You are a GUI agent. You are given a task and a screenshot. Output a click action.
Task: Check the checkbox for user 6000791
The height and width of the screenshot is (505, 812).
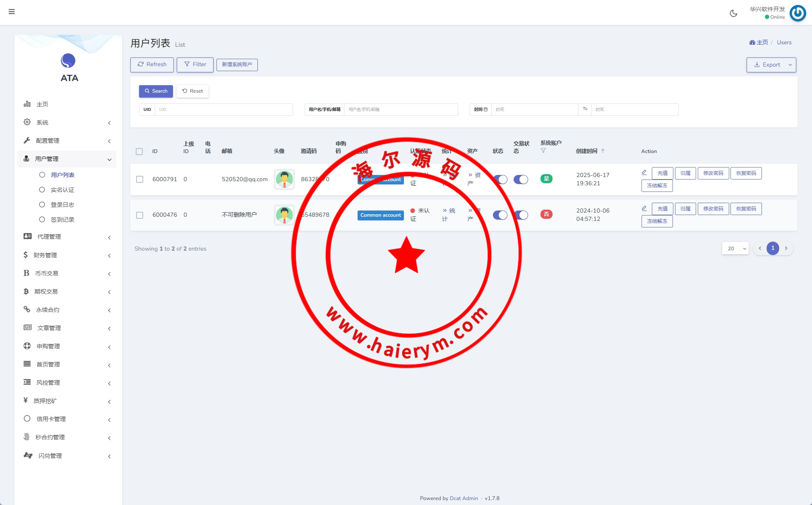[139, 179]
